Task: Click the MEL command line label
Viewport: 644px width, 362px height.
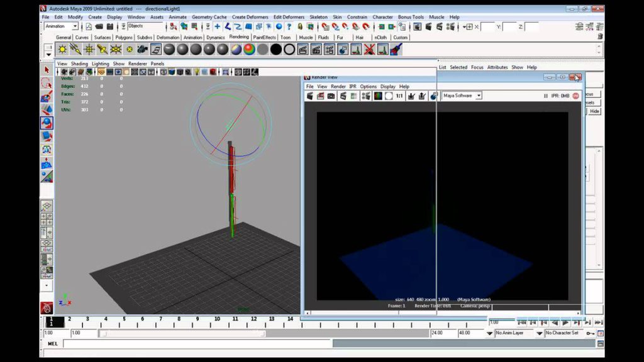Action: pos(53,344)
